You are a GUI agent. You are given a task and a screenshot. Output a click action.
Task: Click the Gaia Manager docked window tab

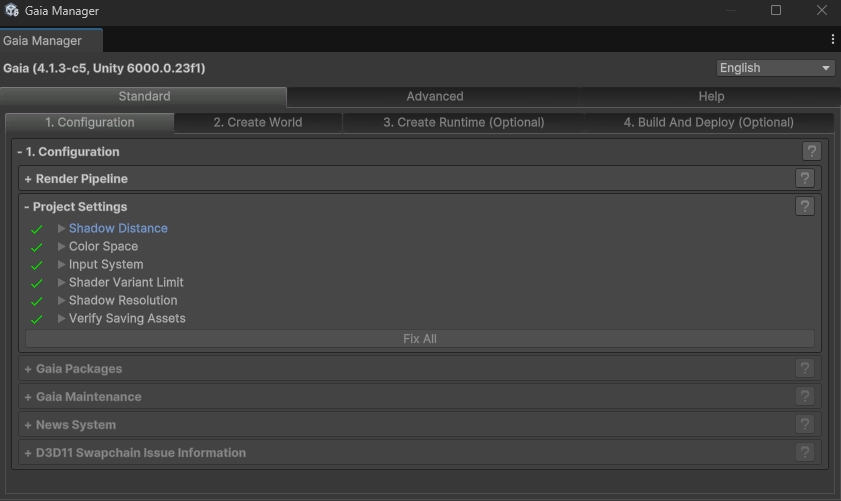[51, 40]
